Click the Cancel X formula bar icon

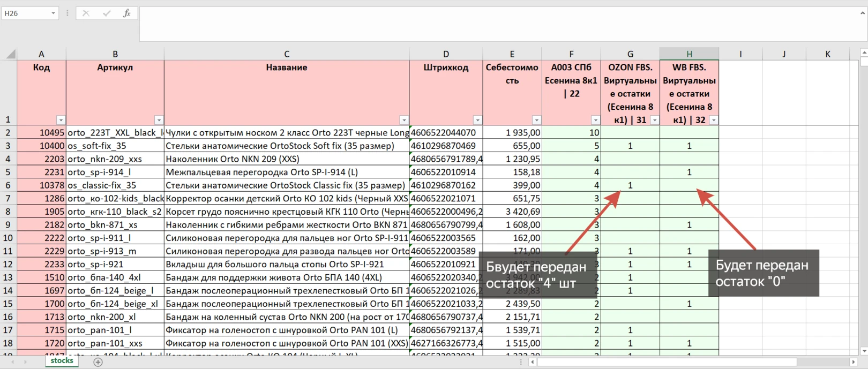pos(86,13)
